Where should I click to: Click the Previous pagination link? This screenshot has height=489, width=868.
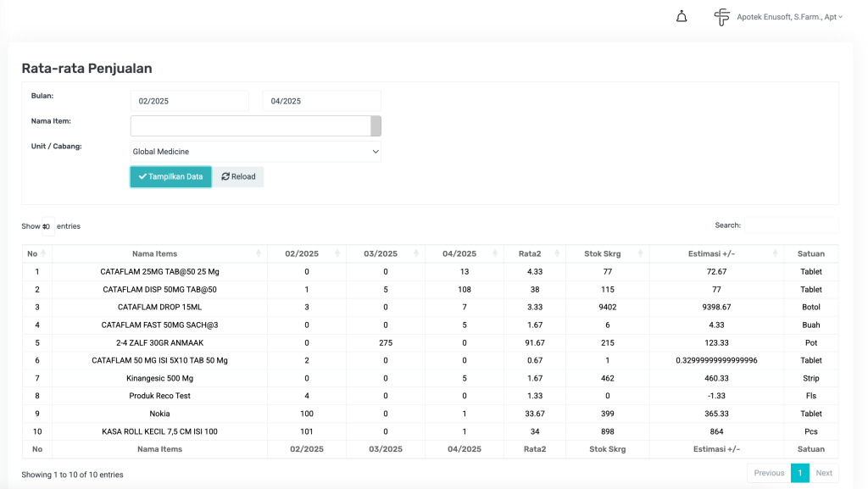pos(769,473)
